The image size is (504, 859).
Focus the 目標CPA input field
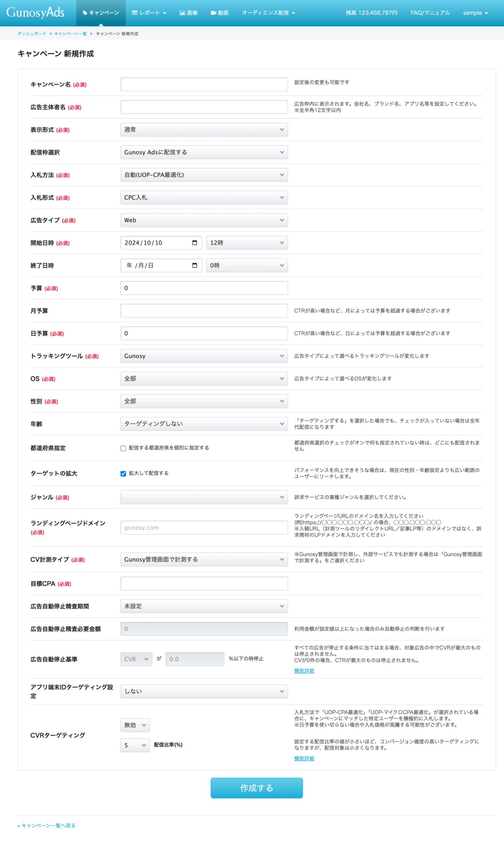pos(204,583)
